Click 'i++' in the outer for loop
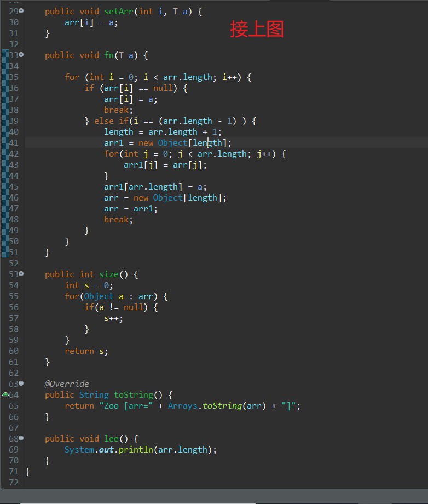 click(x=229, y=77)
